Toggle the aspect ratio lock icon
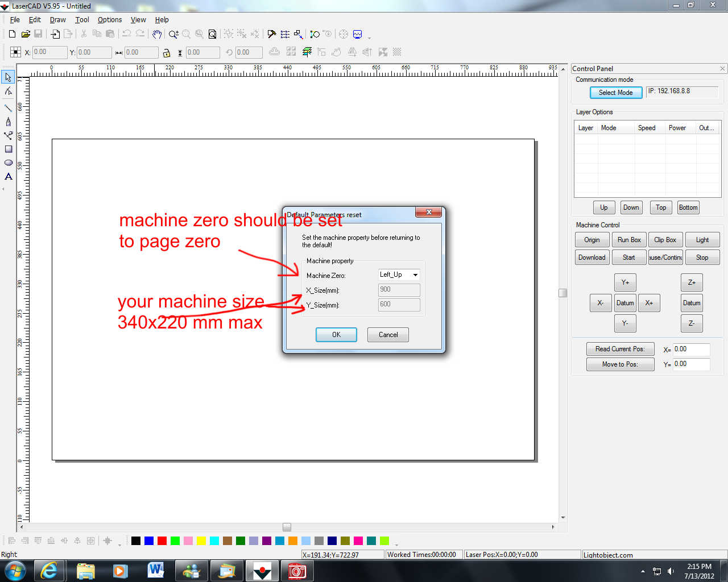 click(x=167, y=53)
